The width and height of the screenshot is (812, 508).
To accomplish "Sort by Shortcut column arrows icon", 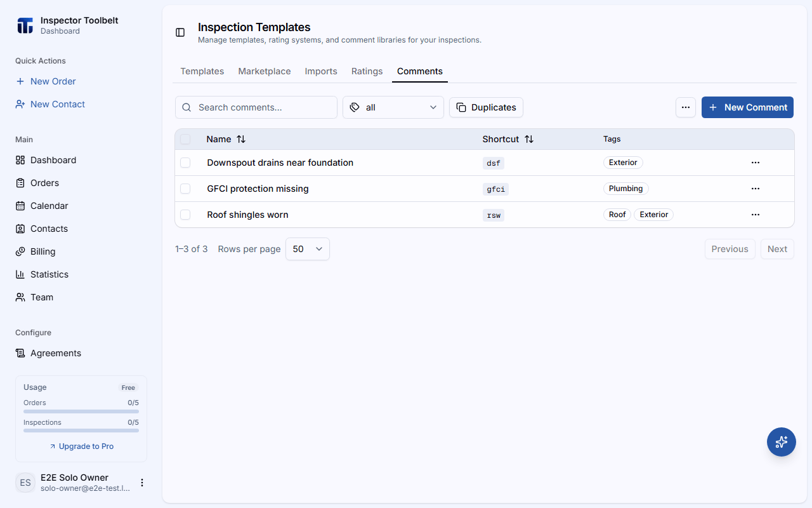I will pyautogui.click(x=529, y=139).
